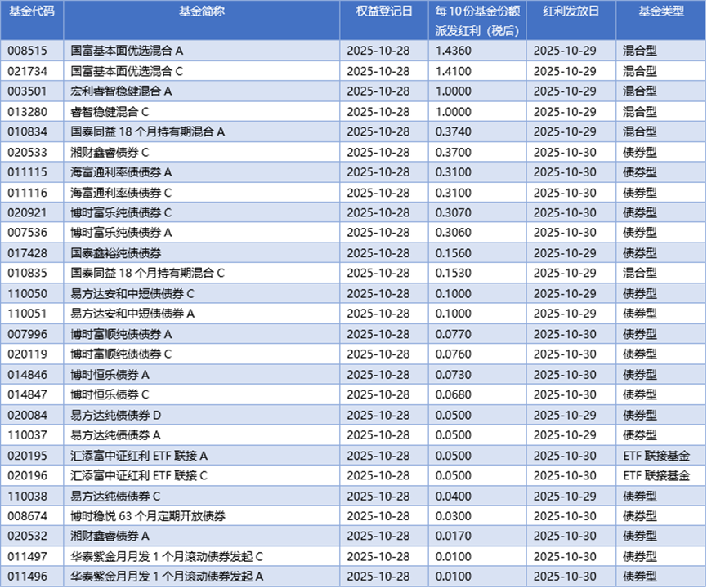Select fund name 宏利睿智稳健混合 A
707x588 pixels.
click(x=121, y=91)
